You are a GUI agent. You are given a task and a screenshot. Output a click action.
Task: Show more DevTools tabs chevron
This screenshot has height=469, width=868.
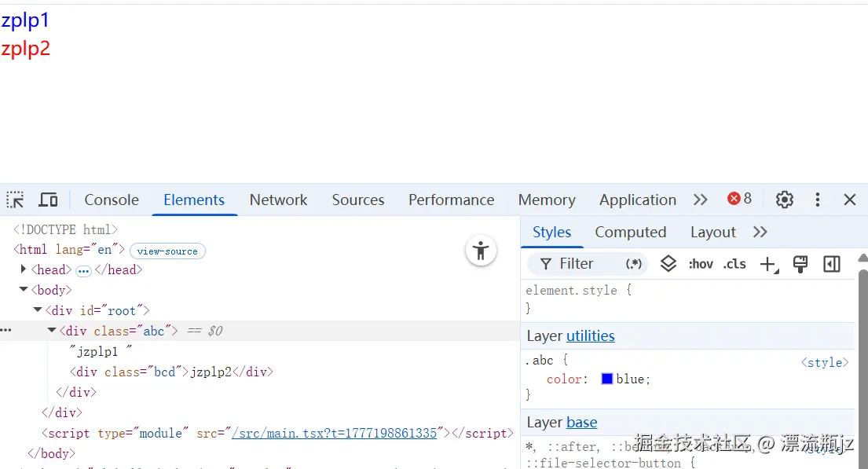(x=700, y=200)
